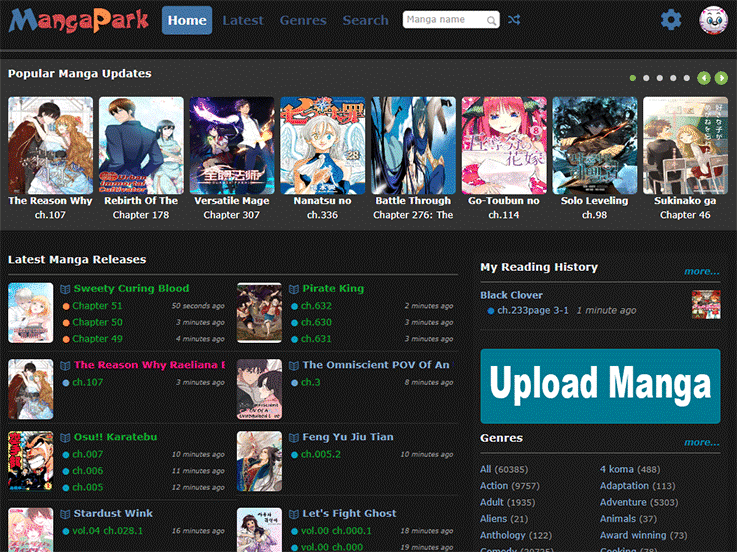Select the second carousel page dot
This screenshot has height=552, width=737.
tap(647, 78)
